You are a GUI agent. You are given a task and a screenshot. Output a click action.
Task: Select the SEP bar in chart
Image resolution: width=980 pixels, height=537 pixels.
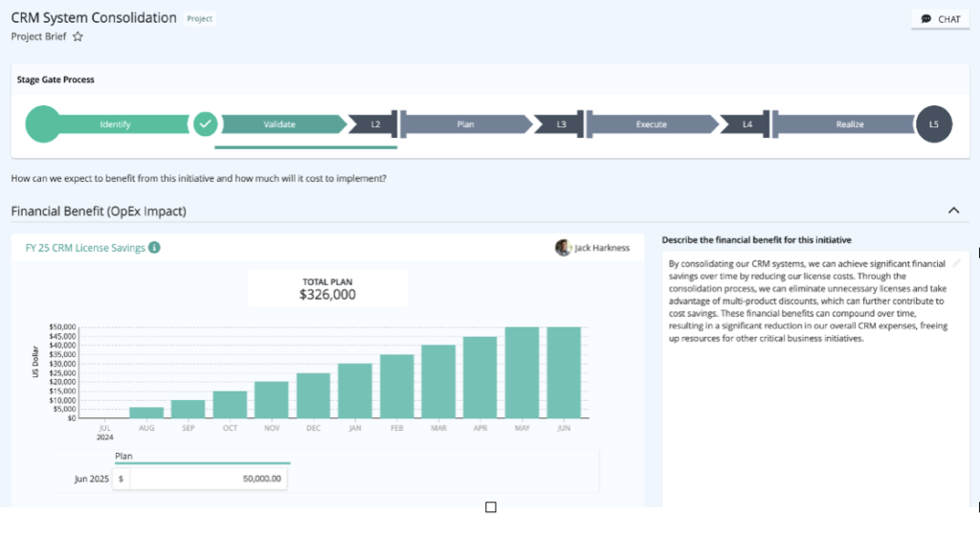pos(189,409)
